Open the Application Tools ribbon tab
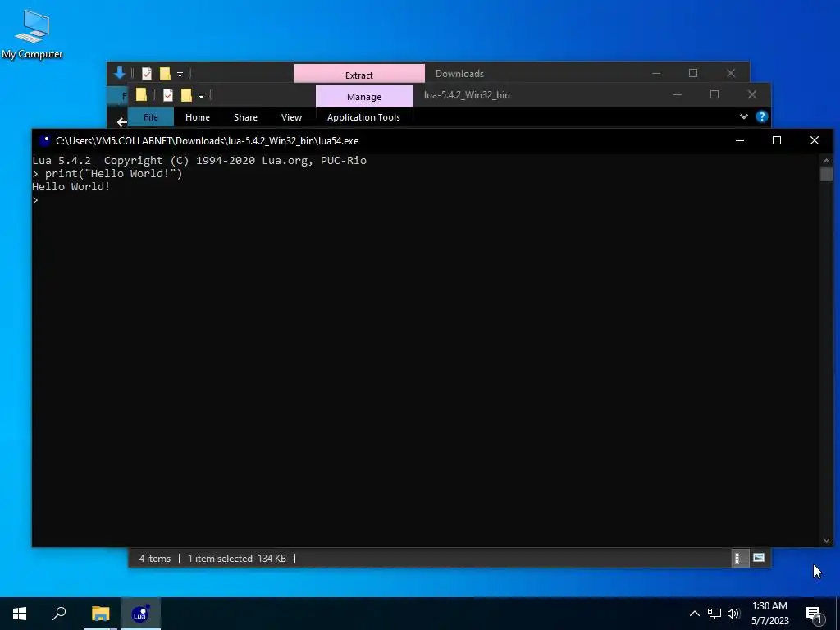 click(x=363, y=117)
